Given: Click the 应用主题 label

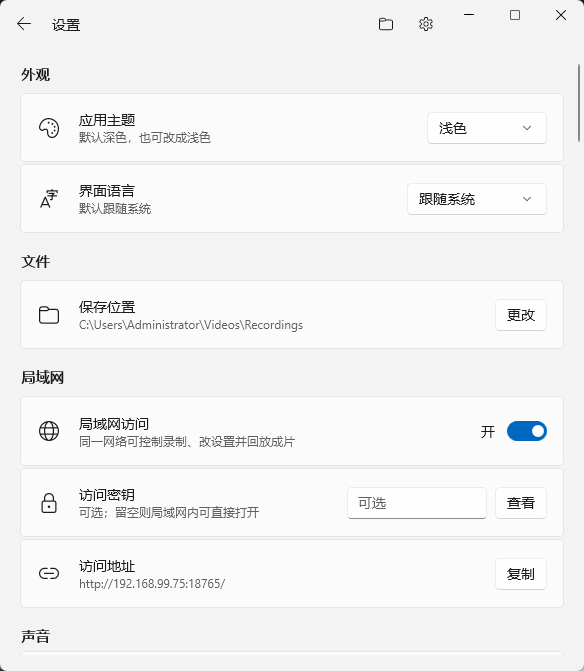Looking at the screenshot, I should pyautogui.click(x=107, y=120).
